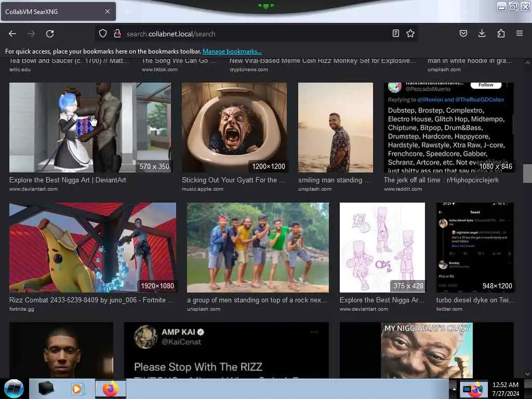Click the scrollbar up arrow
Screen dimensions: 532x399
point(527,63)
